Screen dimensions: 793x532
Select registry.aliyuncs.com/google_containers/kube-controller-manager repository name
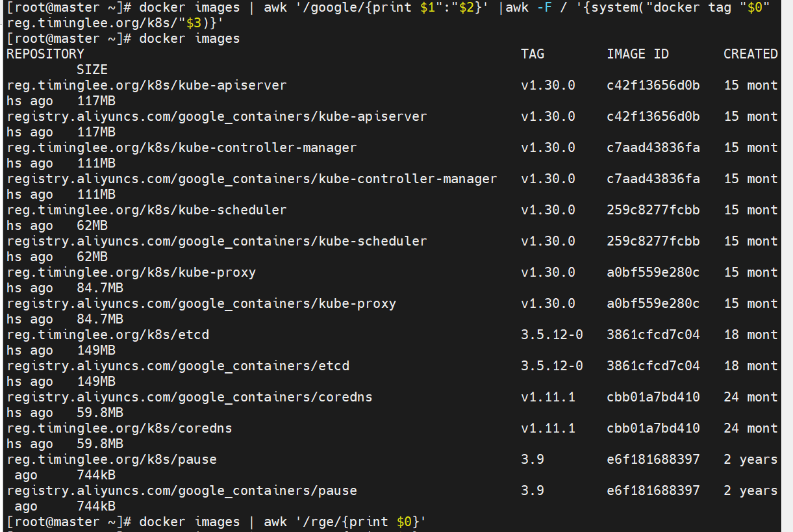point(252,179)
